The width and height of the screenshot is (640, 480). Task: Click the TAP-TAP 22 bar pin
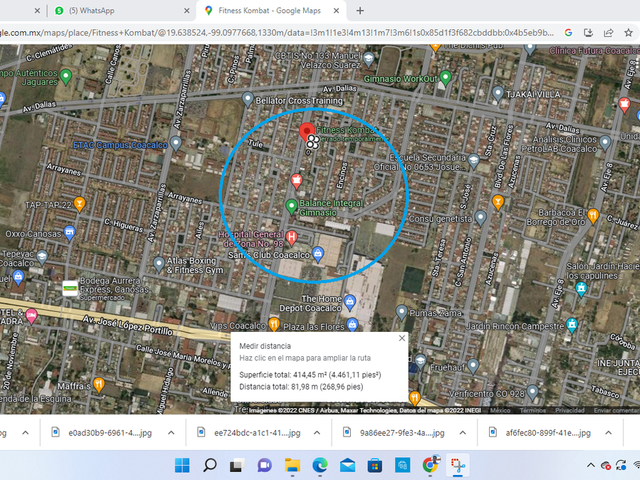point(80,204)
